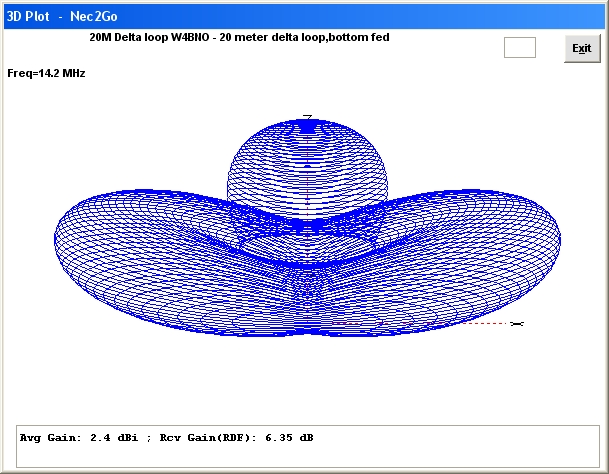
Task: Click the Z axis label atop the plot
Action: (x=308, y=117)
